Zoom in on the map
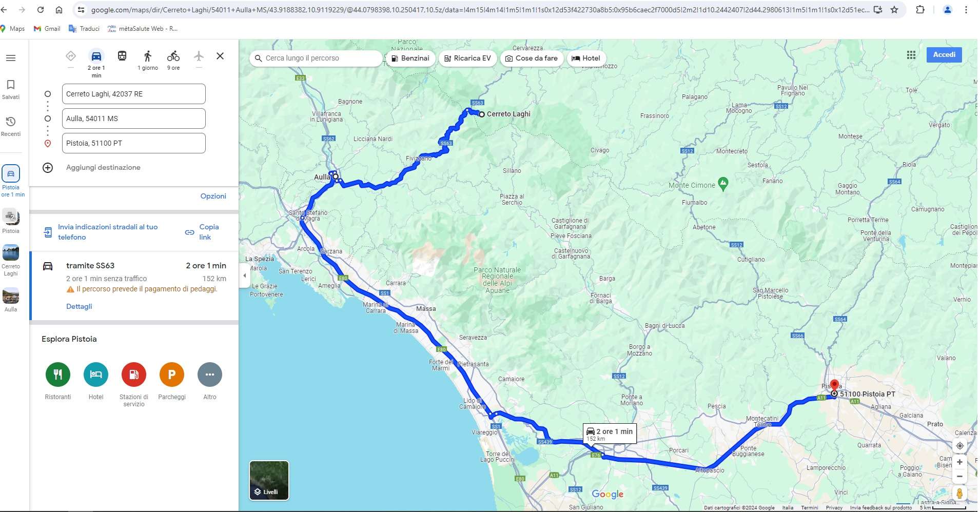The width and height of the screenshot is (980, 512). tap(959, 462)
